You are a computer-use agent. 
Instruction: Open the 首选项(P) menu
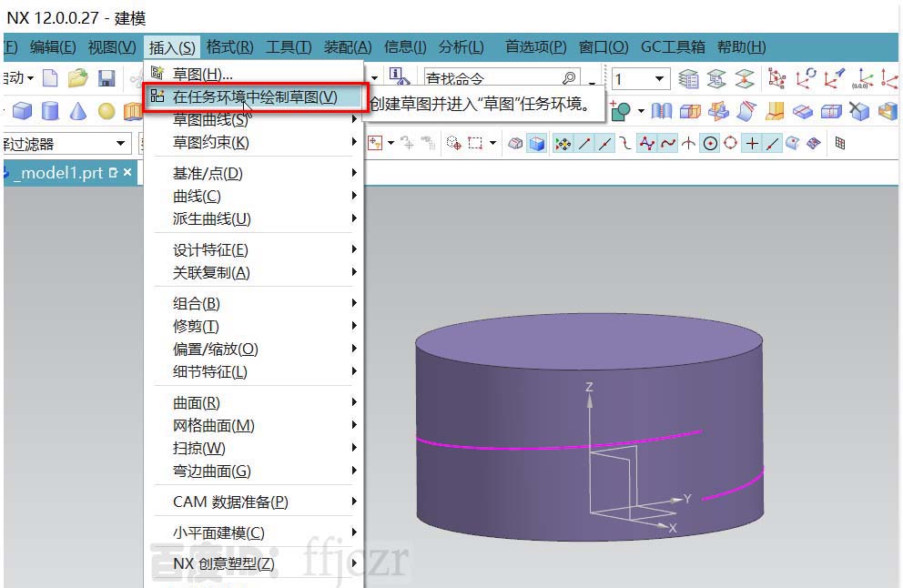[x=535, y=46]
